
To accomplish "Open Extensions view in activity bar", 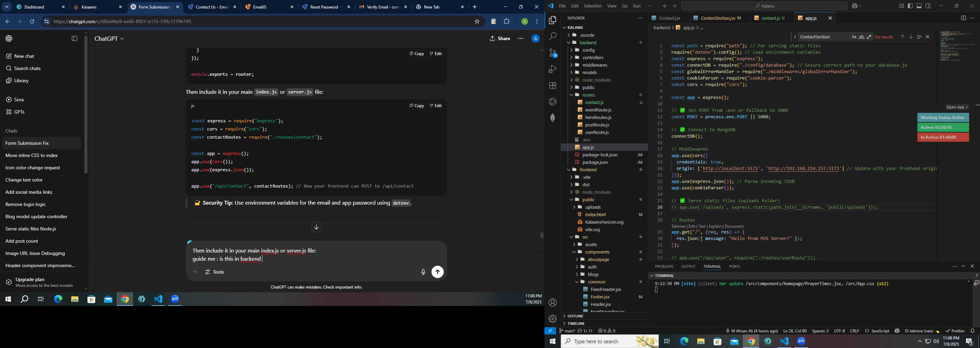I will (552, 86).
